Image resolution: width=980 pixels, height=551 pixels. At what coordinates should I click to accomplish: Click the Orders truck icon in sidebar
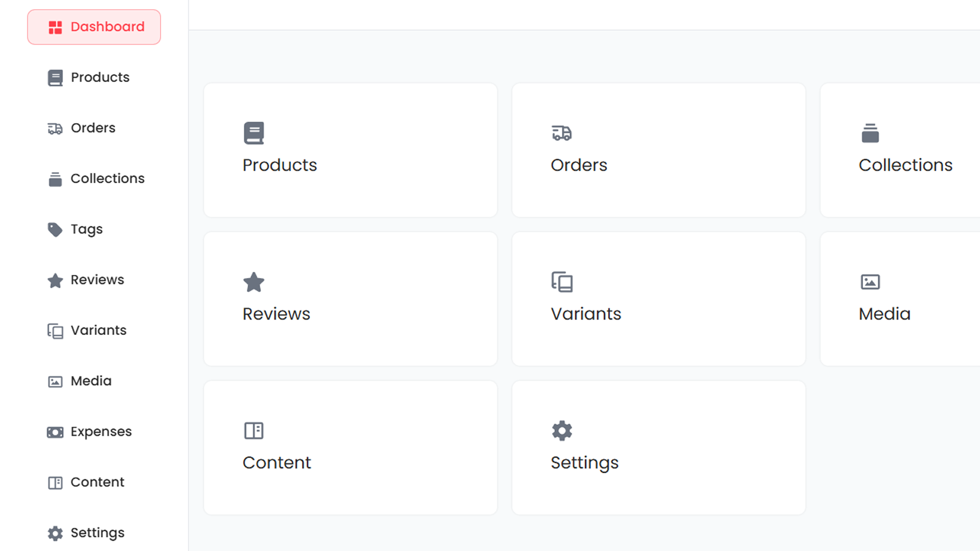[x=55, y=128]
